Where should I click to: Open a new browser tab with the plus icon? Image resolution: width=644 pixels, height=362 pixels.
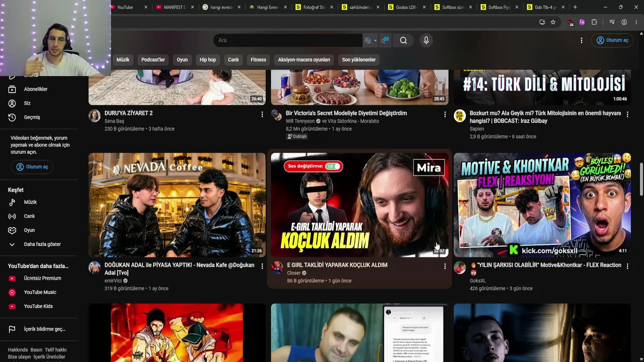[575, 7]
